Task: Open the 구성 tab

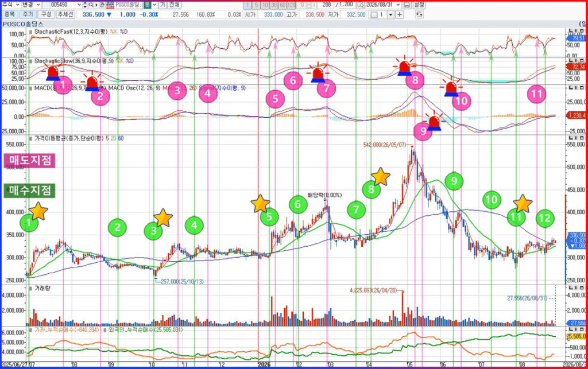Action: [46, 14]
